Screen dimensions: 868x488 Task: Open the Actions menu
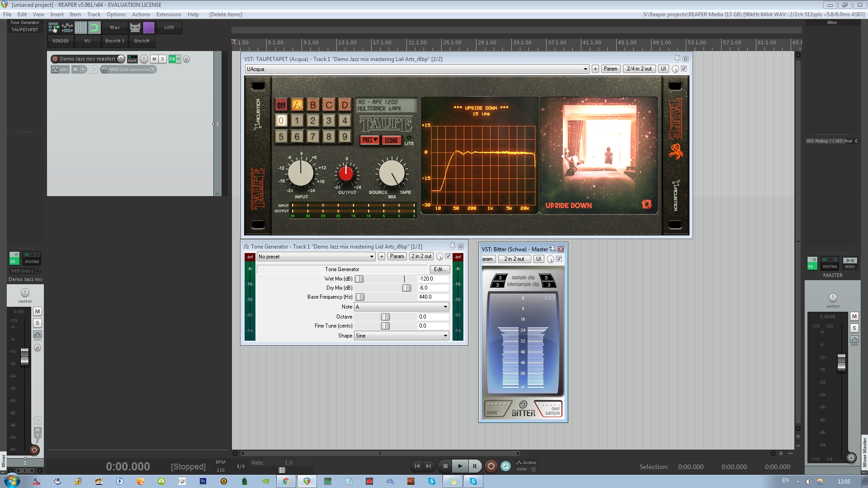click(x=141, y=14)
